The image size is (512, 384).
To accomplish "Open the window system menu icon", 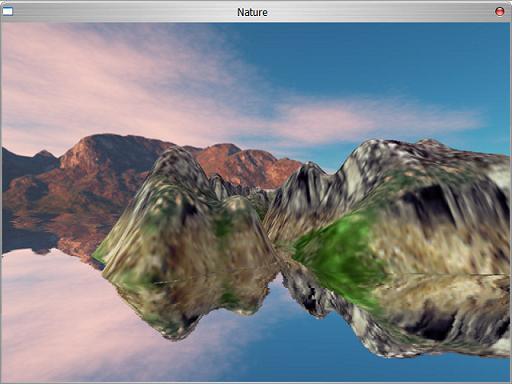I will (x=8, y=12).
